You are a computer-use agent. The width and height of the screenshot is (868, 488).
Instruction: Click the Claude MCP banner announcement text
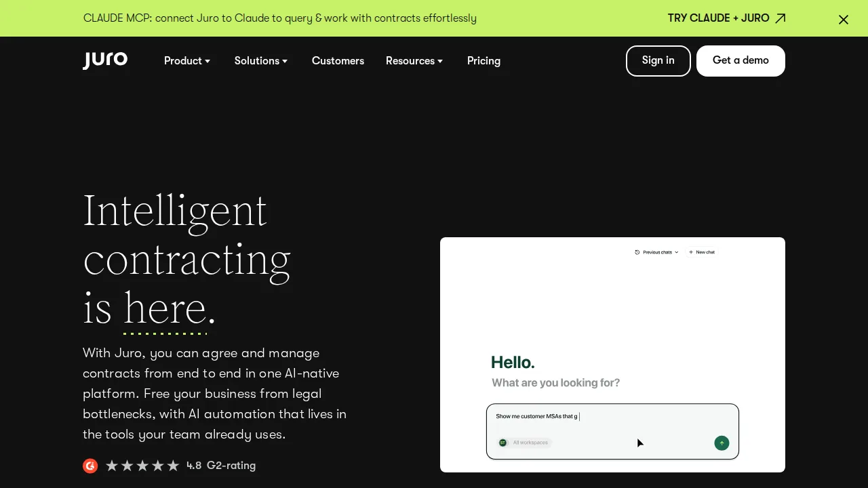[x=280, y=18]
